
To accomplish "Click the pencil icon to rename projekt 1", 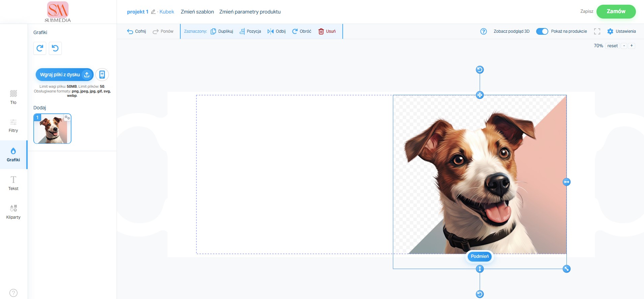I will [153, 12].
